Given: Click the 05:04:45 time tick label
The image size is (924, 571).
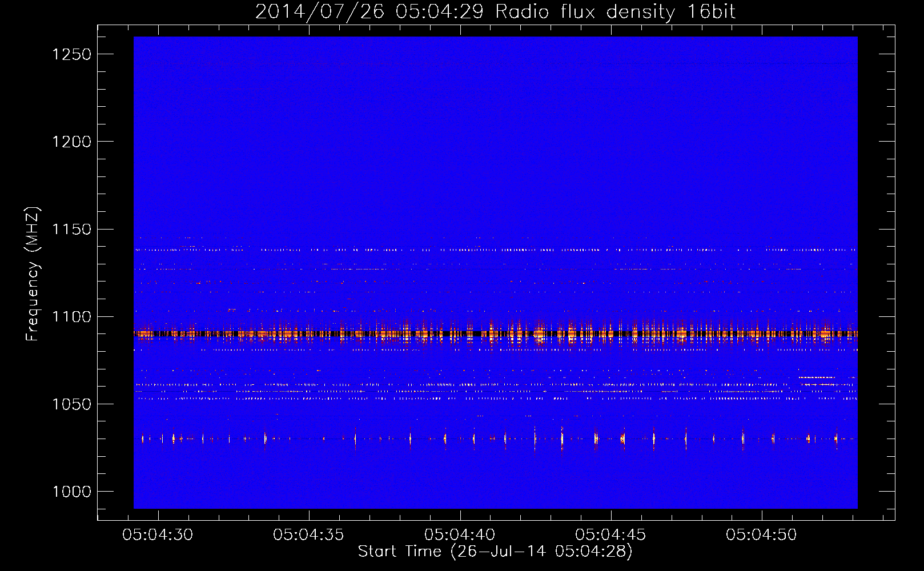Looking at the screenshot, I should pos(610,534).
